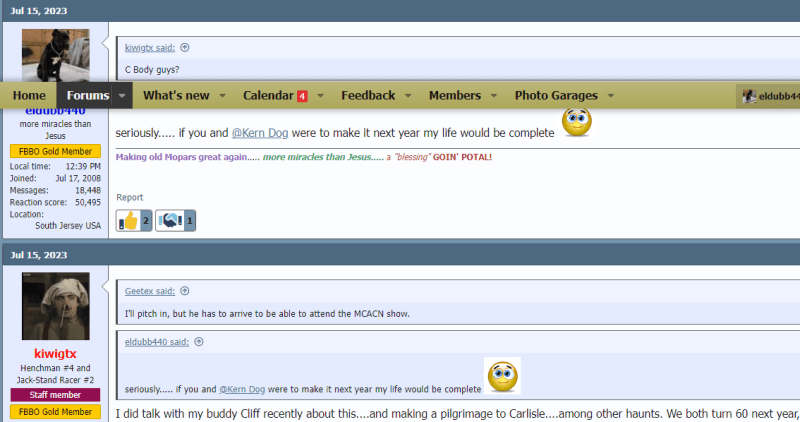The width and height of the screenshot is (800, 422).
Task: Click the reaction score 50,495
Action: [x=88, y=203]
